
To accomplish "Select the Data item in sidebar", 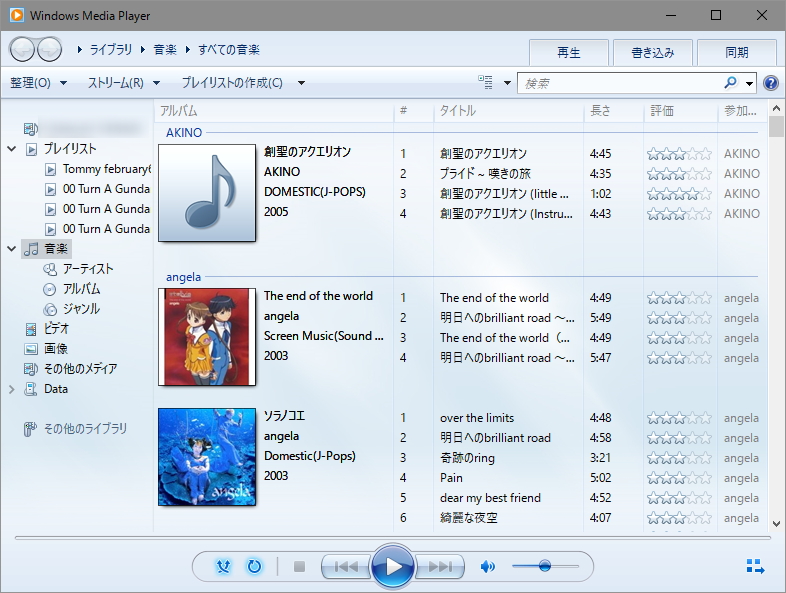I will click(55, 389).
